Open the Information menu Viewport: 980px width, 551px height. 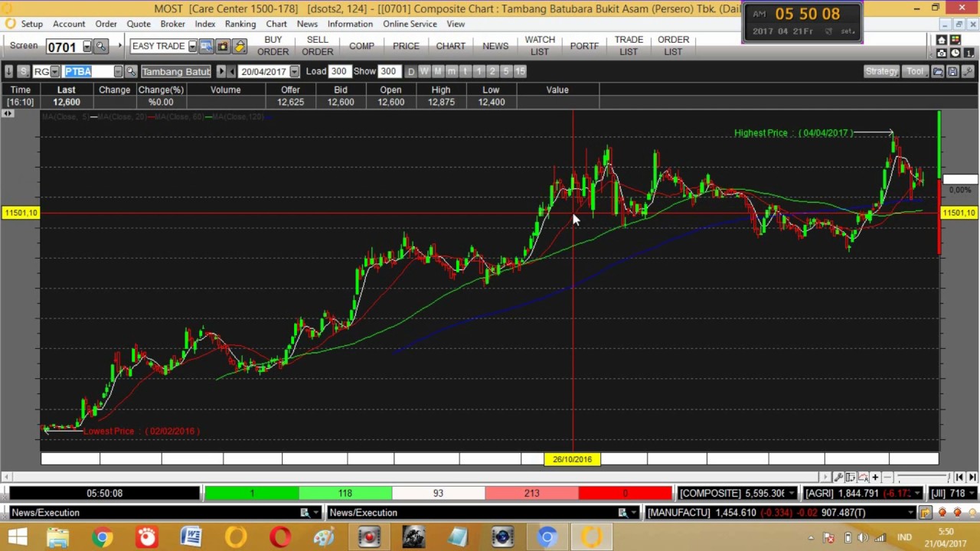tap(350, 24)
